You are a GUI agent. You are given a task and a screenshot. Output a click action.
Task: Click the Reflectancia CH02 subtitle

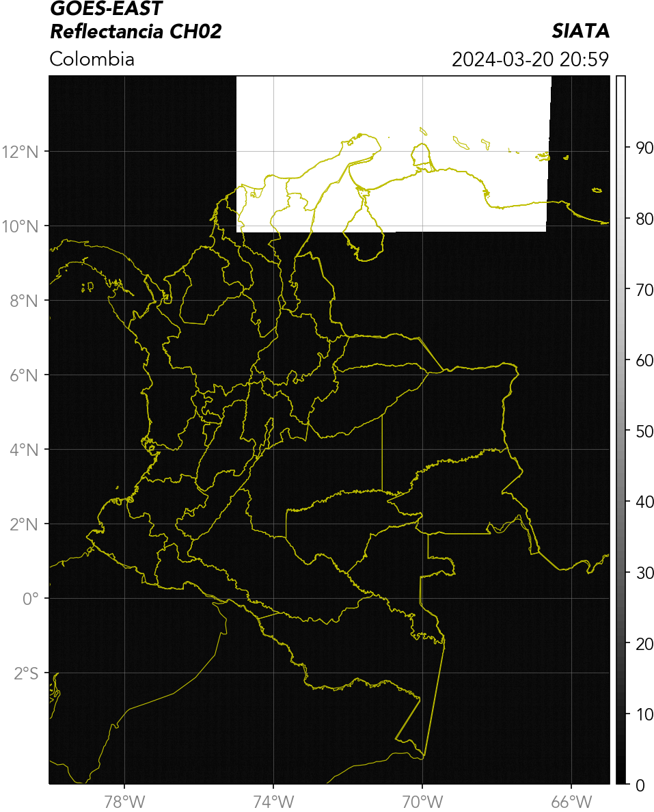[136, 31]
